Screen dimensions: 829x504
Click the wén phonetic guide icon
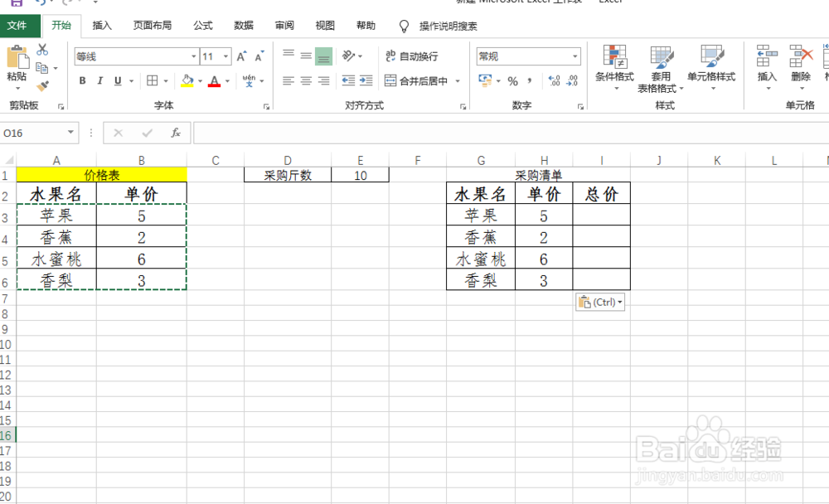click(x=249, y=81)
